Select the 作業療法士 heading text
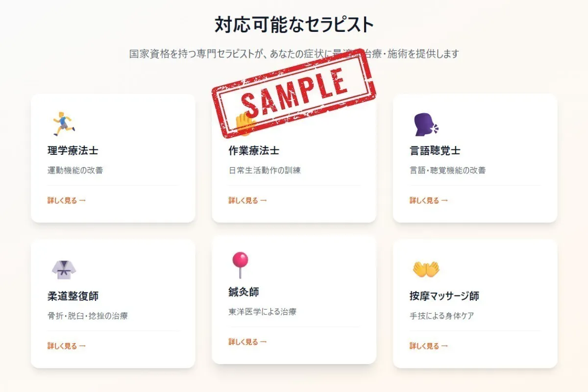 (x=254, y=150)
